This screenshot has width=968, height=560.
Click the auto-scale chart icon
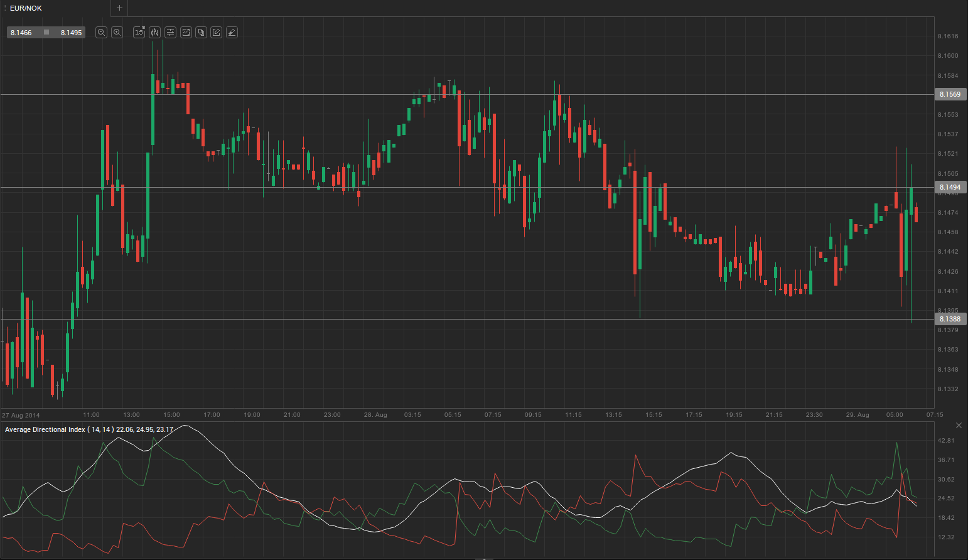(x=186, y=32)
